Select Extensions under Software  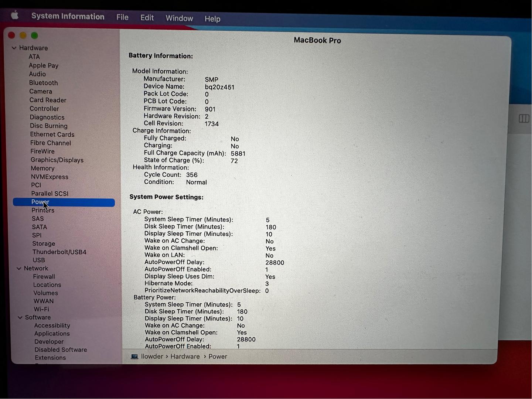coord(50,358)
